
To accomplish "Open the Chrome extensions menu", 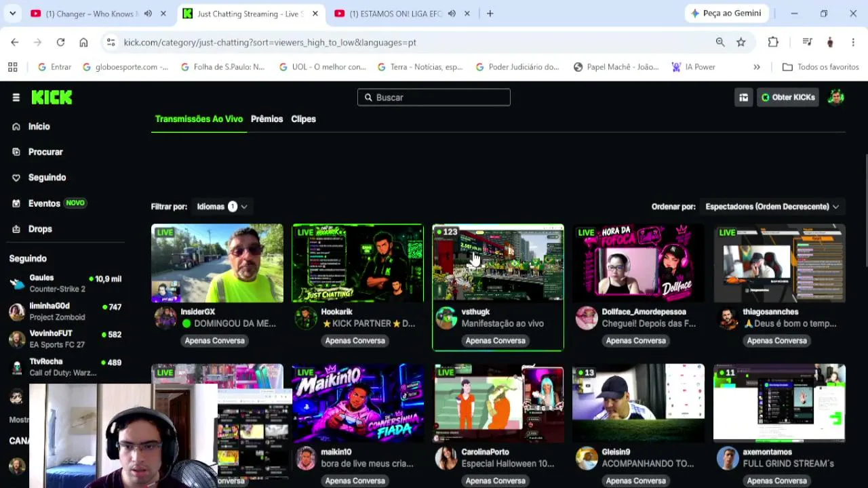I will coord(773,42).
